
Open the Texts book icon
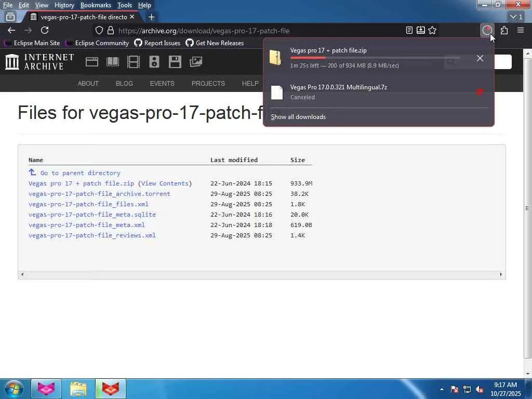click(x=113, y=62)
